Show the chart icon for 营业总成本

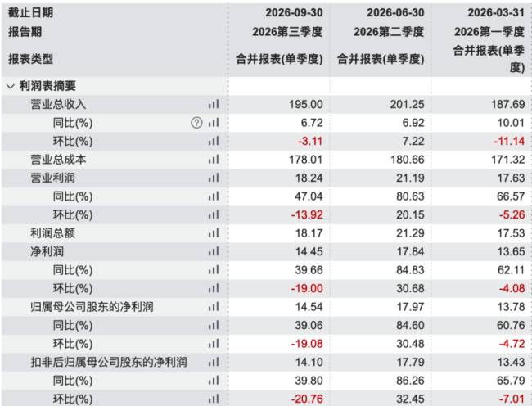tap(214, 160)
